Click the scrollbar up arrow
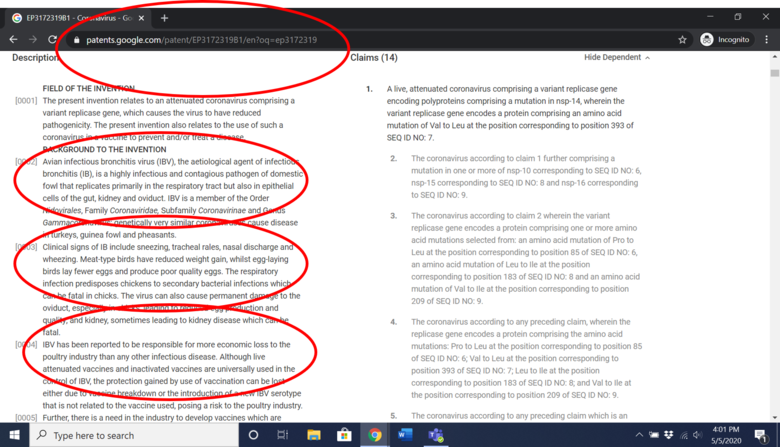The height and width of the screenshot is (447, 780). tap(775, 57)
